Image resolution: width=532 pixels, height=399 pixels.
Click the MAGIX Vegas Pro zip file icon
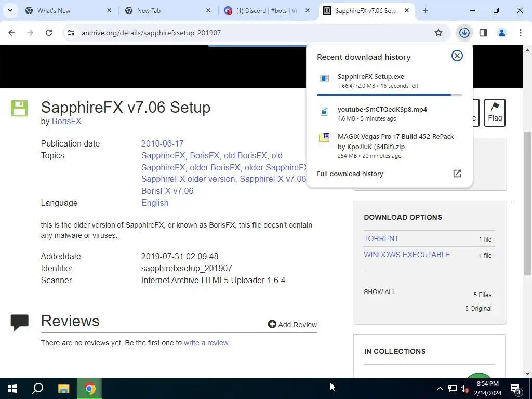pyautogui.click(x=324, y=137)
